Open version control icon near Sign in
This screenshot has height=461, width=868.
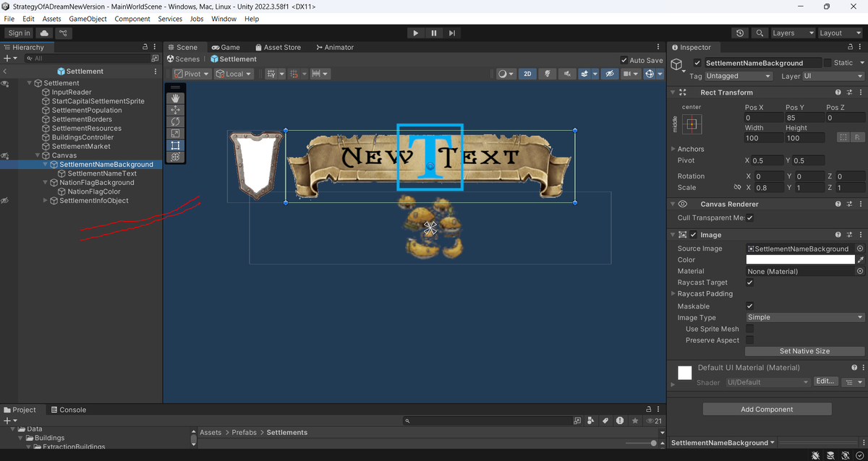click(64, 33)
